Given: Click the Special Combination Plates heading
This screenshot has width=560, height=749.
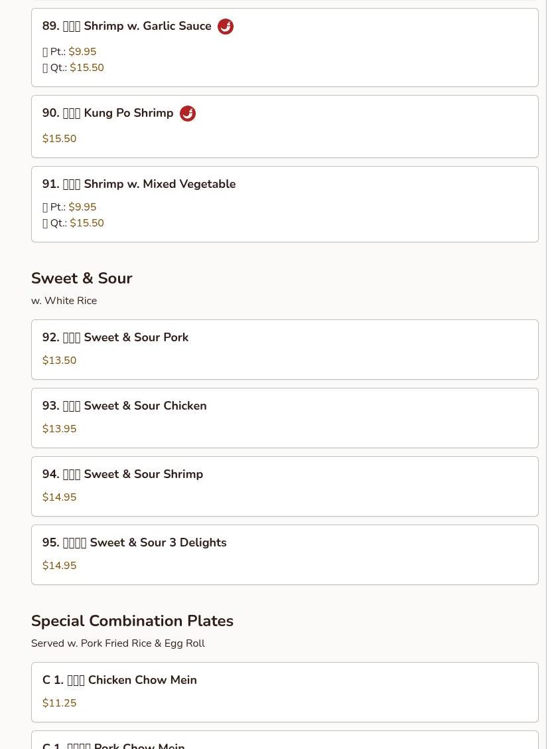Looking at the screenshot, I should click(132, 621).
